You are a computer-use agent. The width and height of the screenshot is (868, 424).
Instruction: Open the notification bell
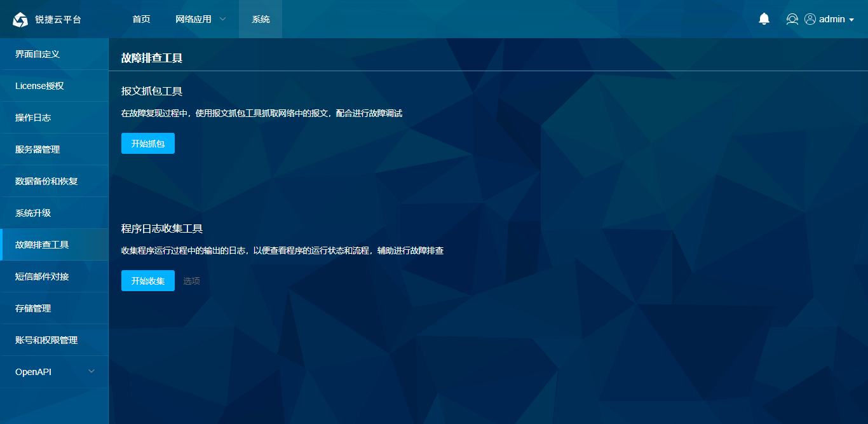[x=764, y=19]
